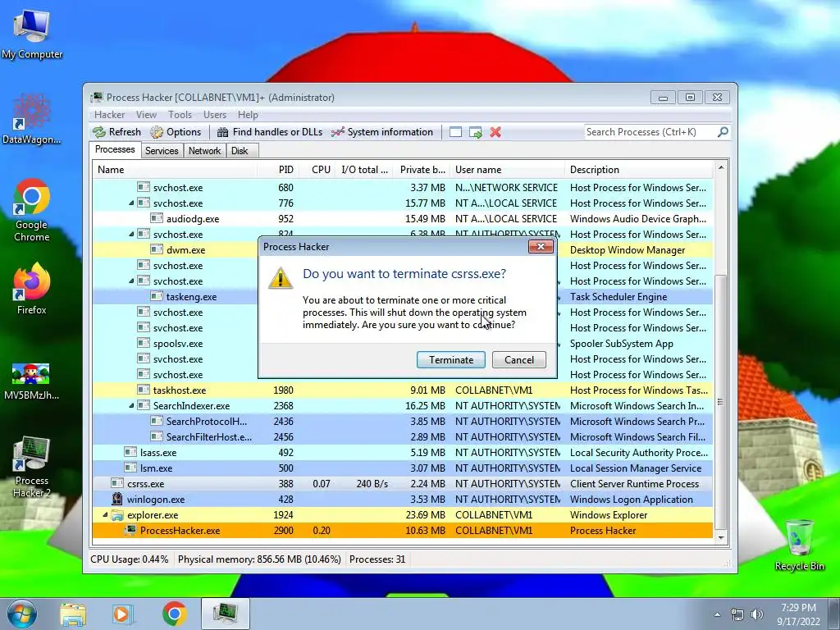Click the Refresh toolbar icon
Screen dimensions: 840x630
99,132
